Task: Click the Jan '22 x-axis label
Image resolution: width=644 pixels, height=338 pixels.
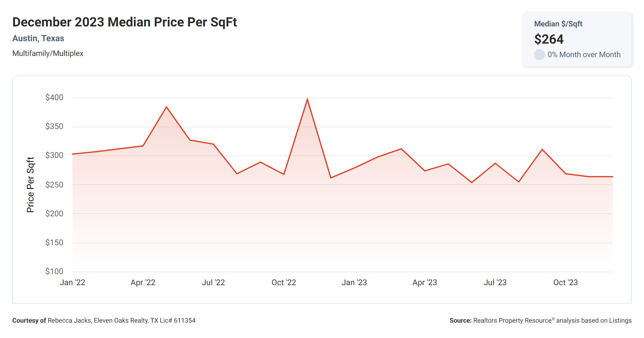Action: pos(72,282)
